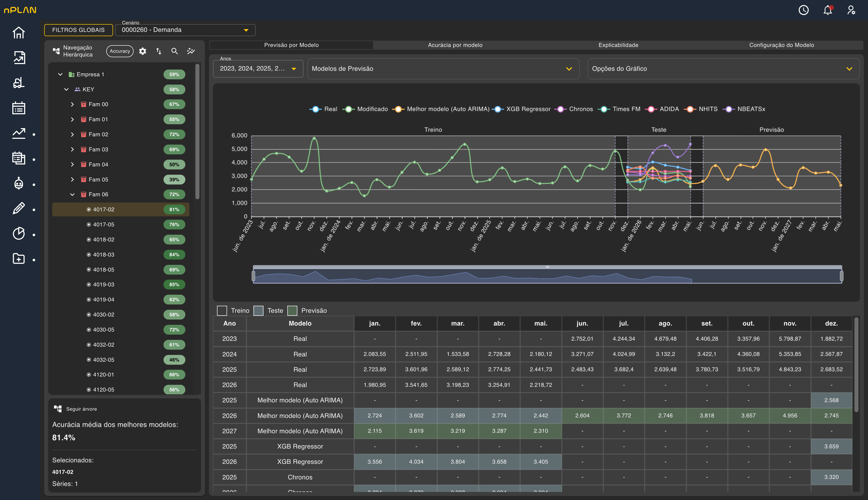Open the forklift icon in sidebar
The image size is (868, 500).
tap(19, 83)
